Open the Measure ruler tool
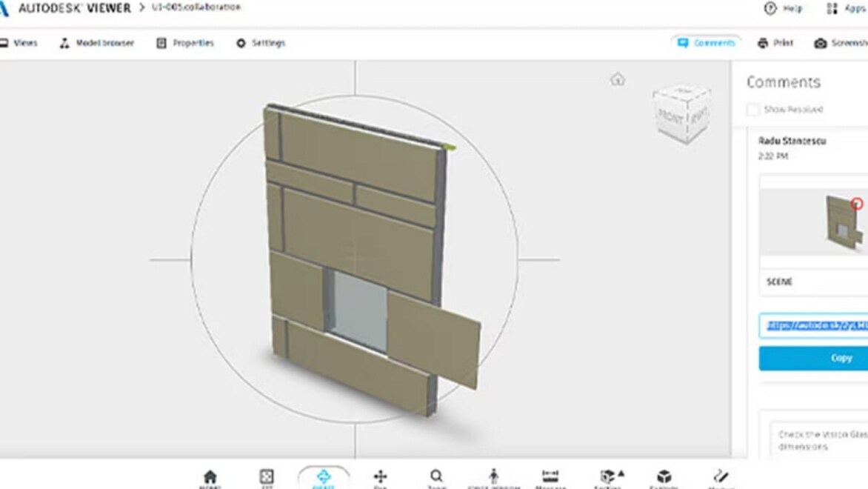The width and height of the screenshot is (868, 489). [x=550, y=477]
